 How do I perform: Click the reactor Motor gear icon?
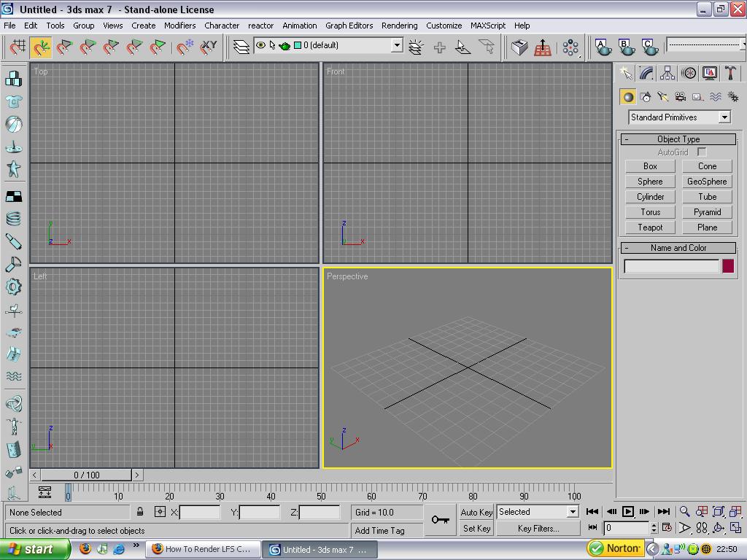13,287
